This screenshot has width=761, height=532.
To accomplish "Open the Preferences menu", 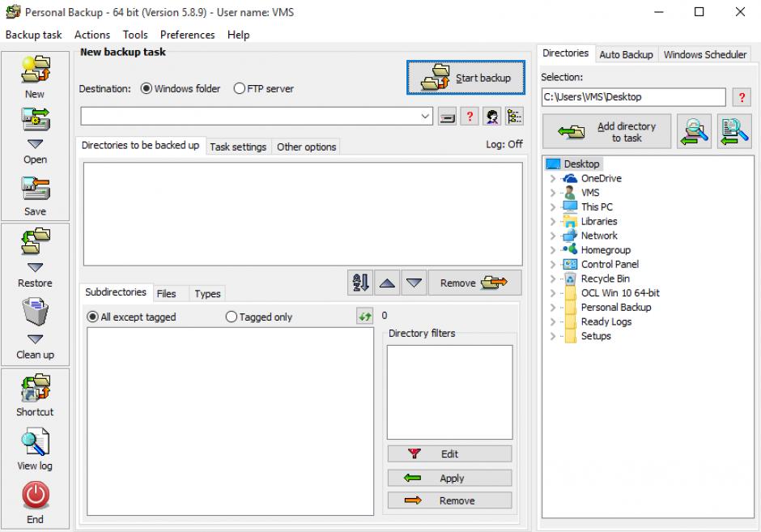I will (x=187, y=35).
